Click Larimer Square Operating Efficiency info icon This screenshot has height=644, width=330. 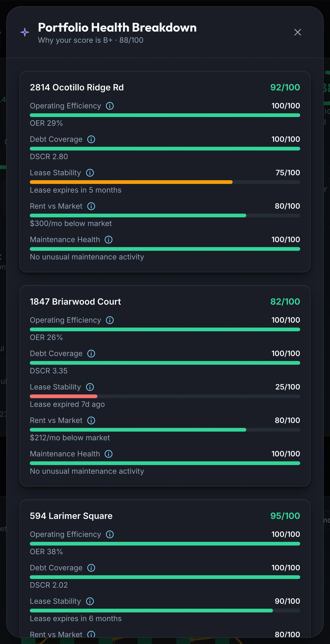110,535
